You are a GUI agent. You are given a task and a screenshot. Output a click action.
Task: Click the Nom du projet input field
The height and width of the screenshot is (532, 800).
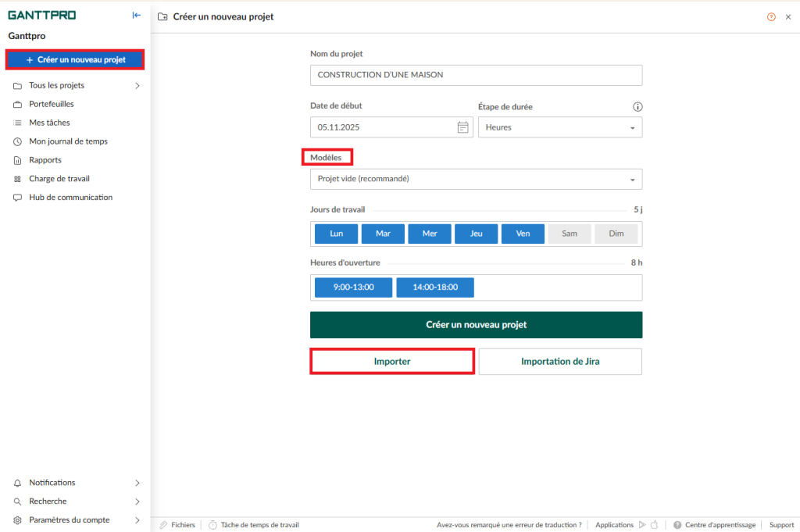(x=476, y=75)
